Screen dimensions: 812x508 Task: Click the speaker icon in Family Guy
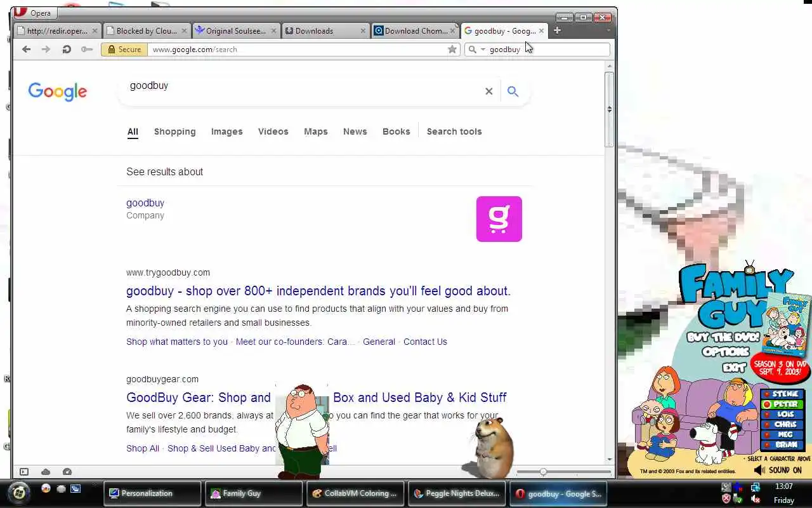(x=759, y=470)
